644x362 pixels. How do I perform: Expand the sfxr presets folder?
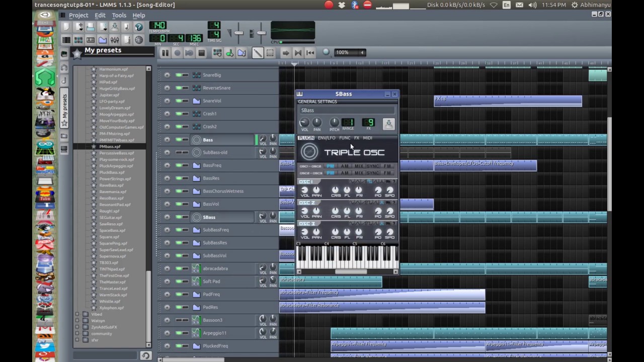pos(77,340)
